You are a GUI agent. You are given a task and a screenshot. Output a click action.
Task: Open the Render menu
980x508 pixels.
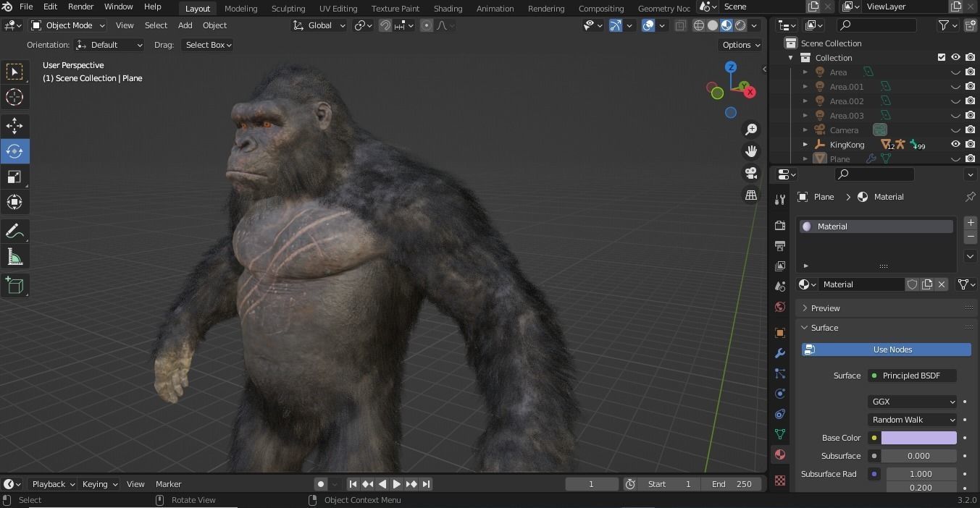click(80, 7)
